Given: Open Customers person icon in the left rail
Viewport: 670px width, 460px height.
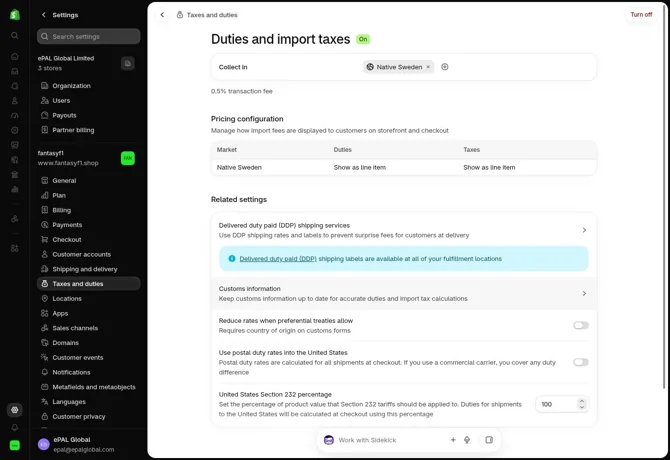Looking at the screenshot, I should click(15, 101).
